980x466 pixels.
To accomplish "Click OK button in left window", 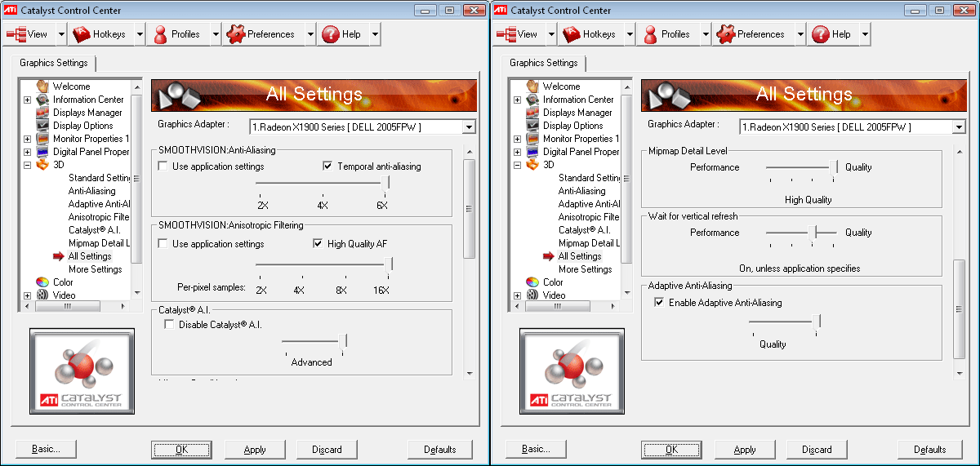I will (181, 449).
